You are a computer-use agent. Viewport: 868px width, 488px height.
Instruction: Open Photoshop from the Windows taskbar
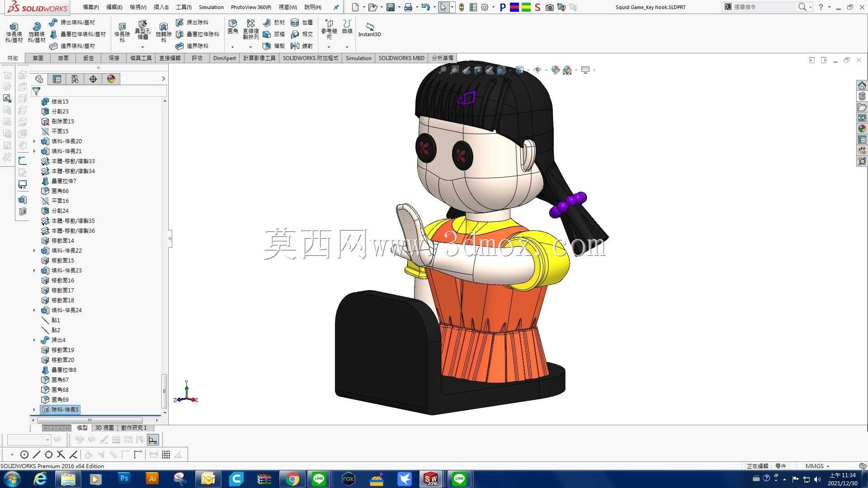pos(124,479)
